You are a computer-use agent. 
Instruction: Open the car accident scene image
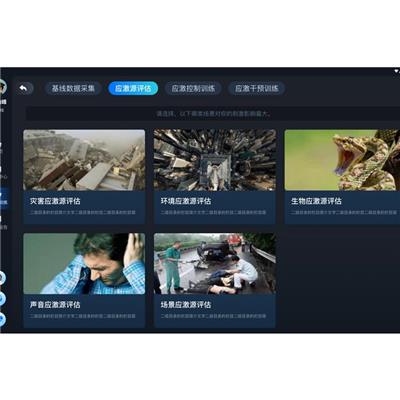[215, 264]
